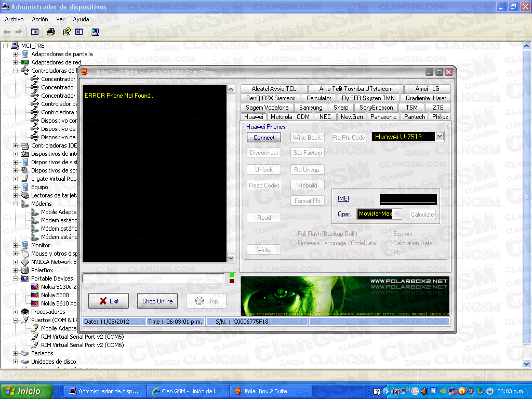The image size is (532, 399).
Task: Select the Adaptadores de pantalla display icon
Action: [x=25, y=54]
